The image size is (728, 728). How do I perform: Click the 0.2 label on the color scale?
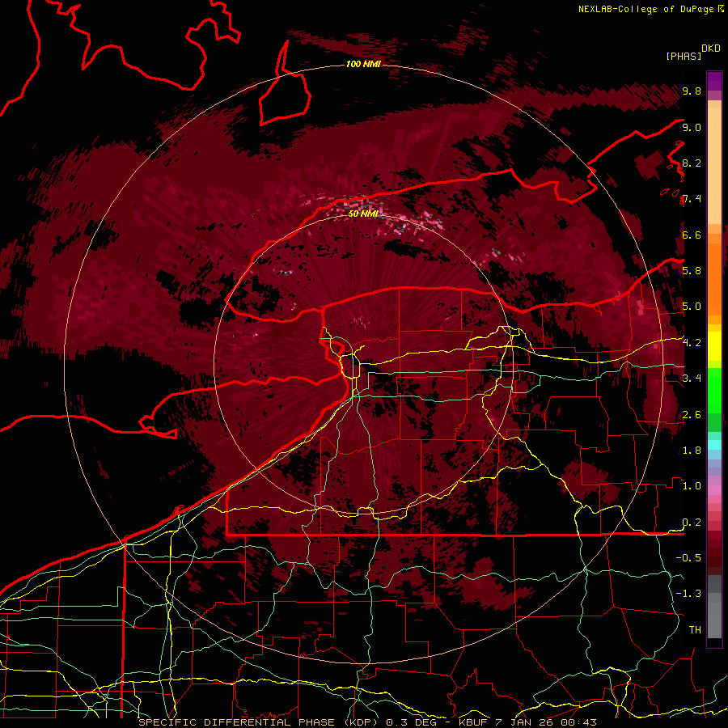692,523
